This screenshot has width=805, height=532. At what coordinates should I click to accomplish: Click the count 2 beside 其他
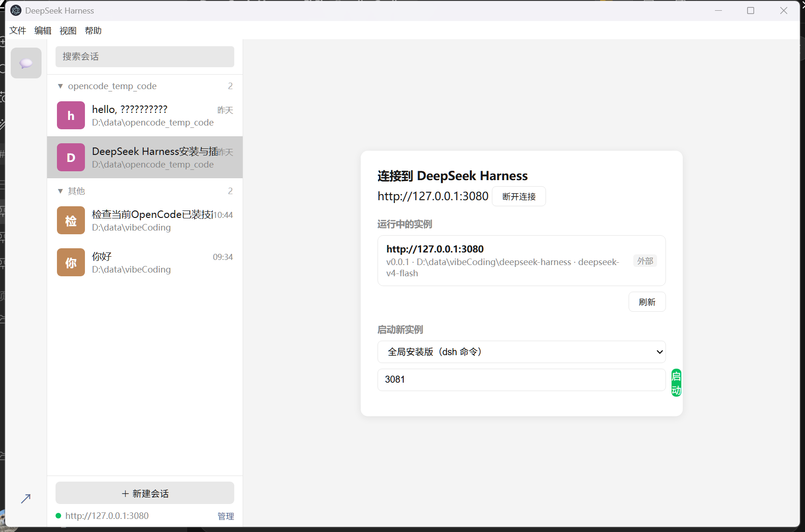(x=230, y=191)
